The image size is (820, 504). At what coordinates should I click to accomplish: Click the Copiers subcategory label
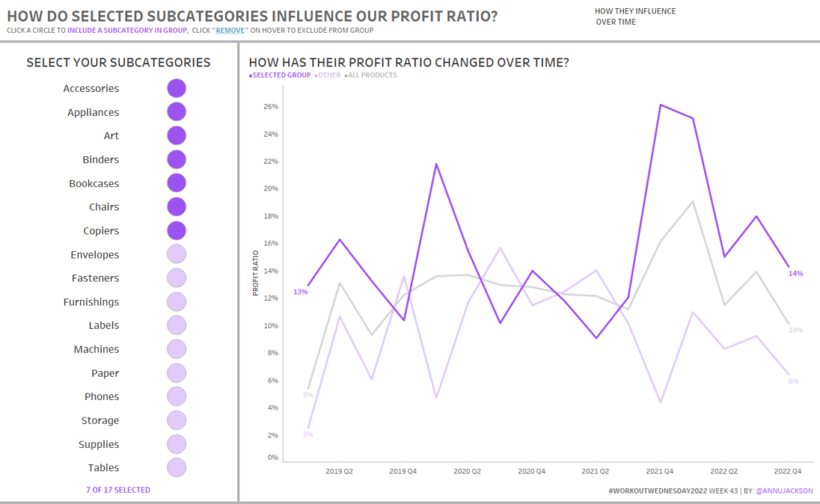tap(100, 231)
